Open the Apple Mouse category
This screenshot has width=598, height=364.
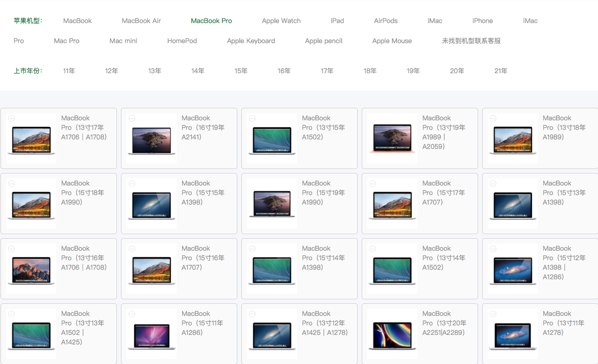(392, 41)
